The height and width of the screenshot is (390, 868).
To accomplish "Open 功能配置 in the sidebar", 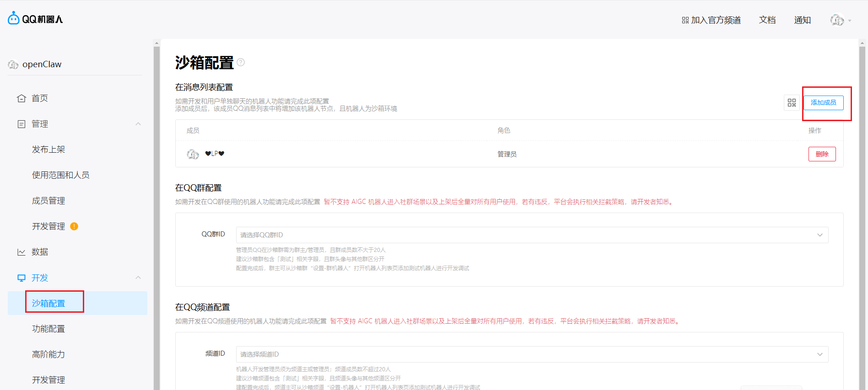I will pos(49,329).
